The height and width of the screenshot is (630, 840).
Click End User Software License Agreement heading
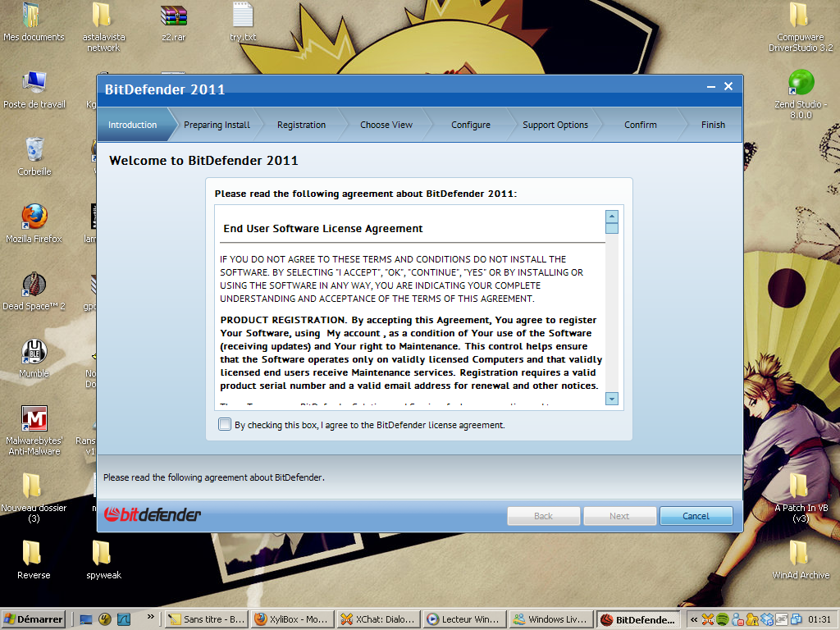tap(323, 229)
